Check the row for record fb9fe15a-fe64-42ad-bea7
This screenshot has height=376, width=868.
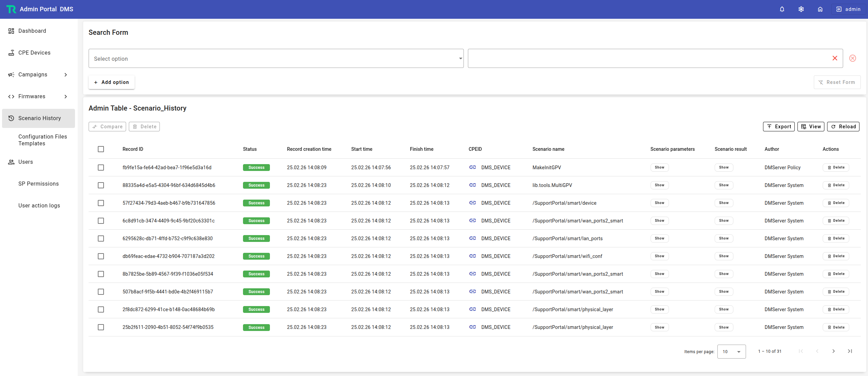pos(101,168)
